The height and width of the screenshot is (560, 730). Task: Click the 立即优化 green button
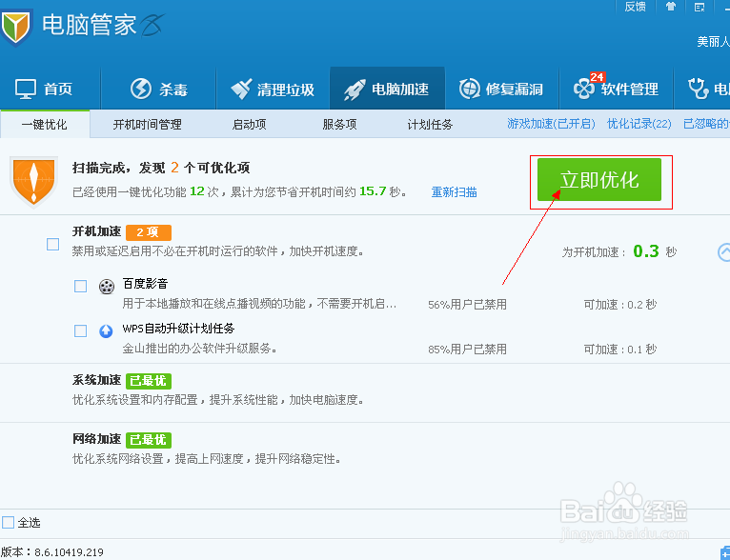click(599, 180)
